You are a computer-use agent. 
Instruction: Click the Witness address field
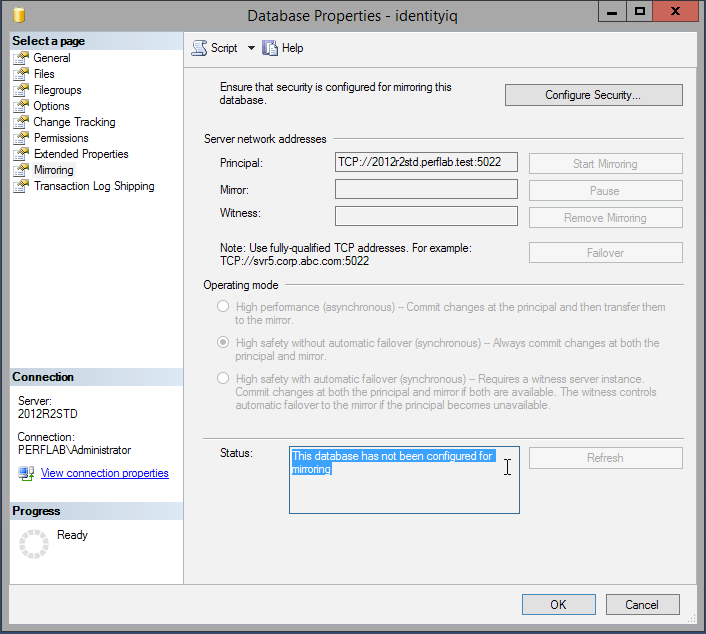pos(426,216)
